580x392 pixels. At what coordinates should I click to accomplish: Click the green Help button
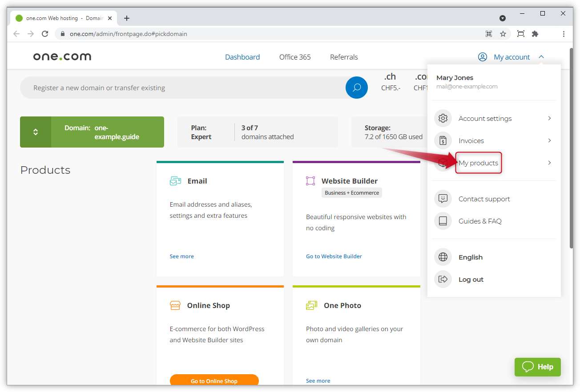pos(537,367)
